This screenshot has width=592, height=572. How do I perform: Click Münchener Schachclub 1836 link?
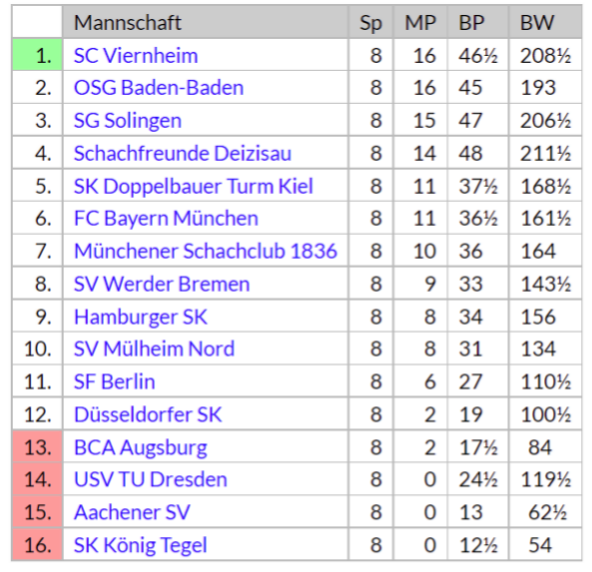[x=205, y=251]
